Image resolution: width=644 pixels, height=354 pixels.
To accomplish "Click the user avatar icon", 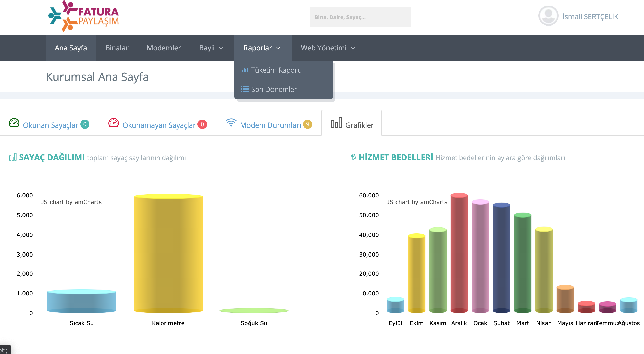I will coord(548,16).
